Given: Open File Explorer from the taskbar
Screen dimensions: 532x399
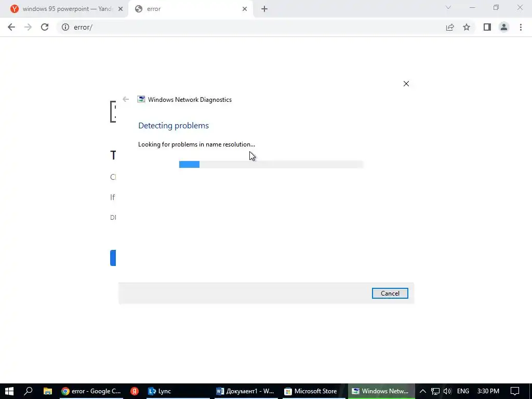Looking at the screenshot, I should (x=47, y=391).
